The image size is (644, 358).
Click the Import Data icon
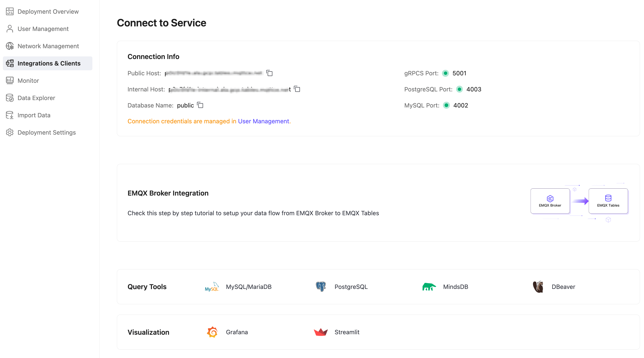coord(10,115)
